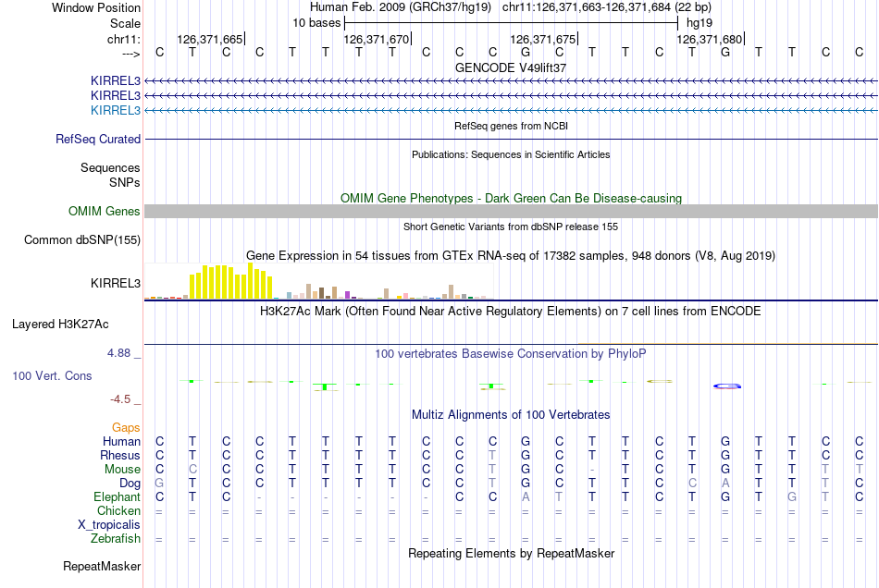Open the RefSeq Curated track label
The height and width of the screenshot is (588, 879).
coord(98,139)
